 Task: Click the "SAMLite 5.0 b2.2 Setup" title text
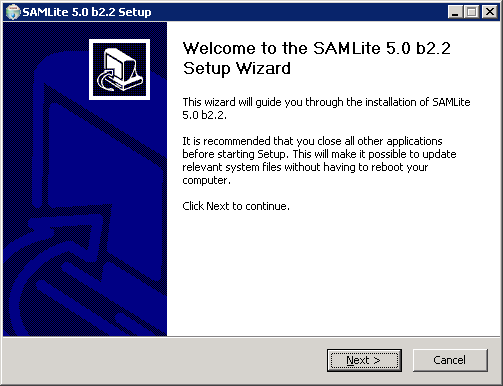[x=87, y=12]
